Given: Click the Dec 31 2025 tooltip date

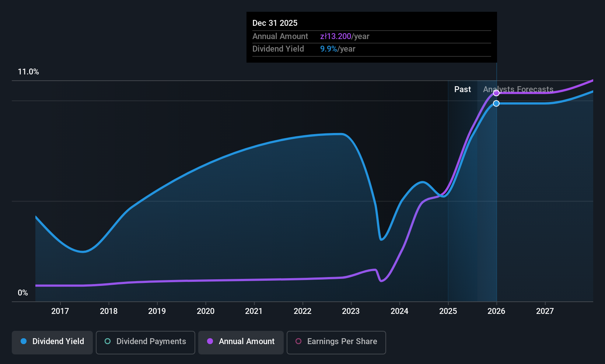Looking at the screenshot, I should click(275, 23).
